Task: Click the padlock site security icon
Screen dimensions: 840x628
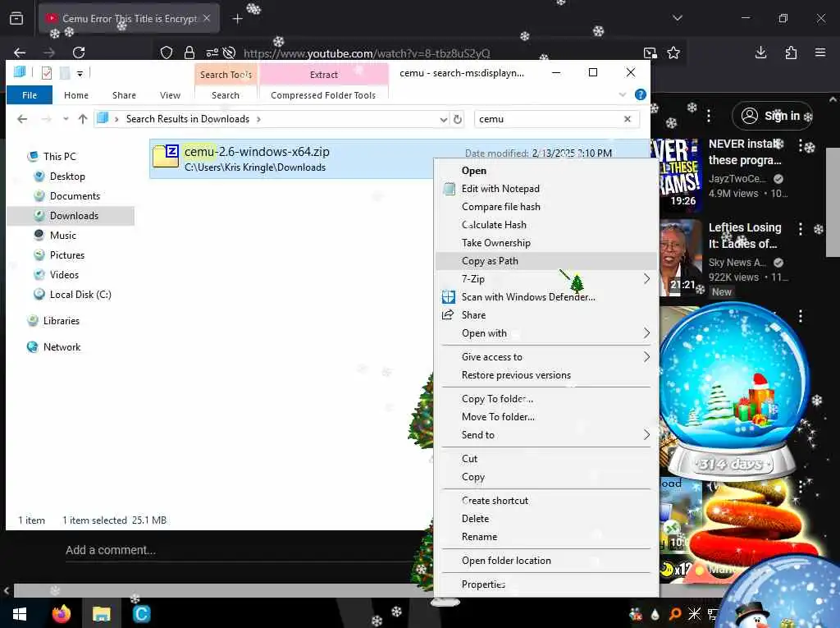Action: (189, 53)
